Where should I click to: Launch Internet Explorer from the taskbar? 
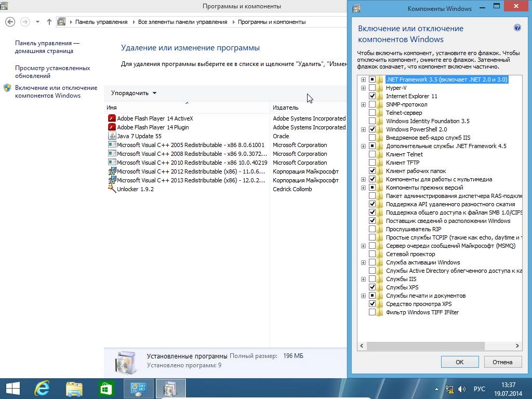coord(42,389)
